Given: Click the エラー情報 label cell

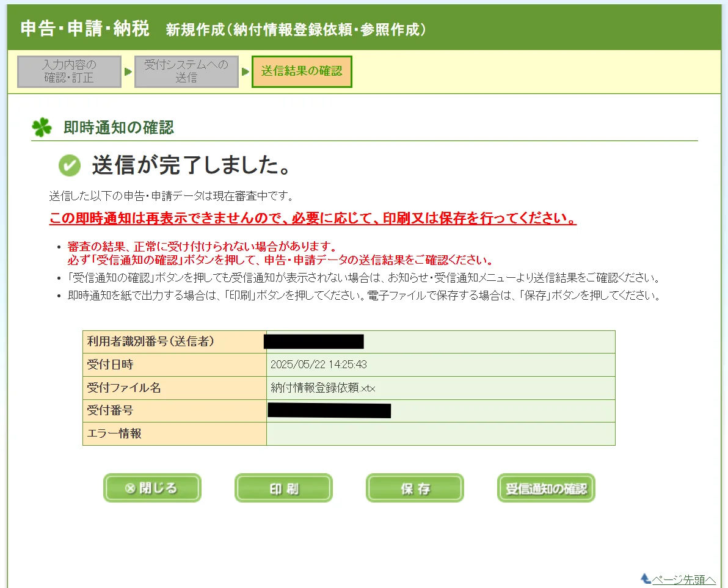Looking at the screenshot, I should (175, 434).
